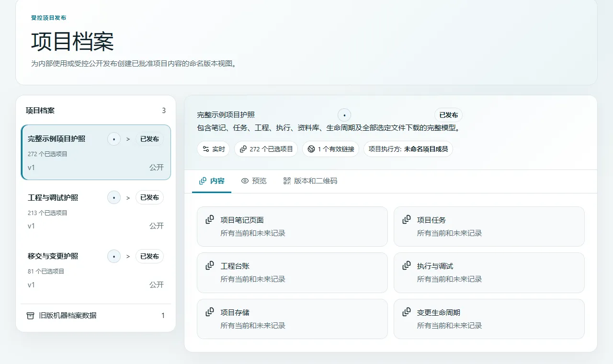Screen dimensions: 613x364
Task: Click the copy icon in the 272 个已选项目 chip
Action: point(243,149)
